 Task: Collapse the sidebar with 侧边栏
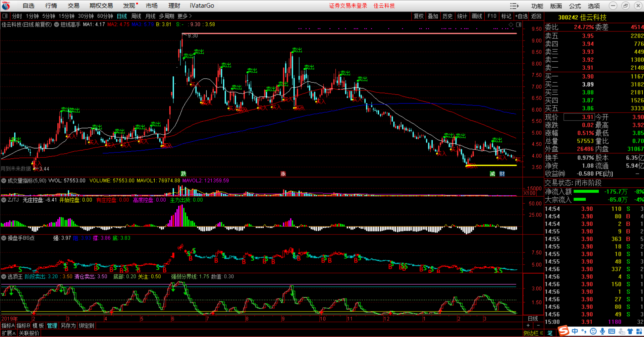point(533,333)
